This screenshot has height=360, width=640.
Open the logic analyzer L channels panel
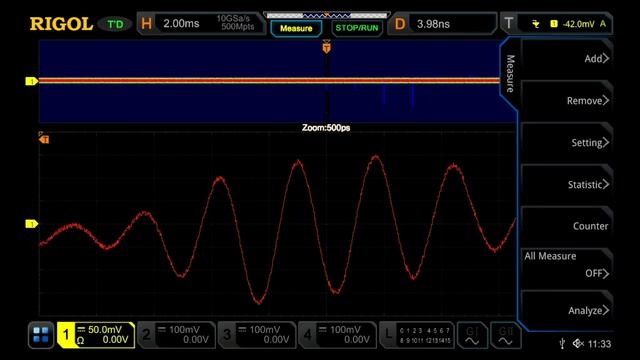coord(417,335)
